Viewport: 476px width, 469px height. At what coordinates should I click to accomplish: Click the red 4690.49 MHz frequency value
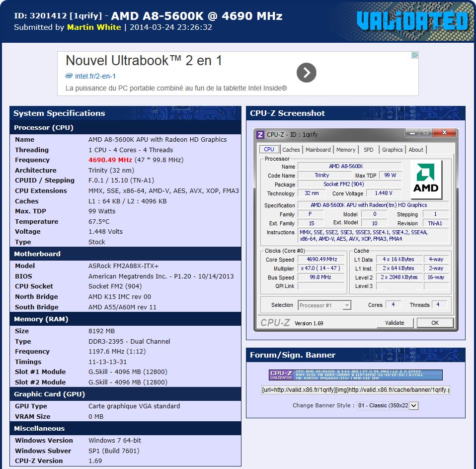110,160
